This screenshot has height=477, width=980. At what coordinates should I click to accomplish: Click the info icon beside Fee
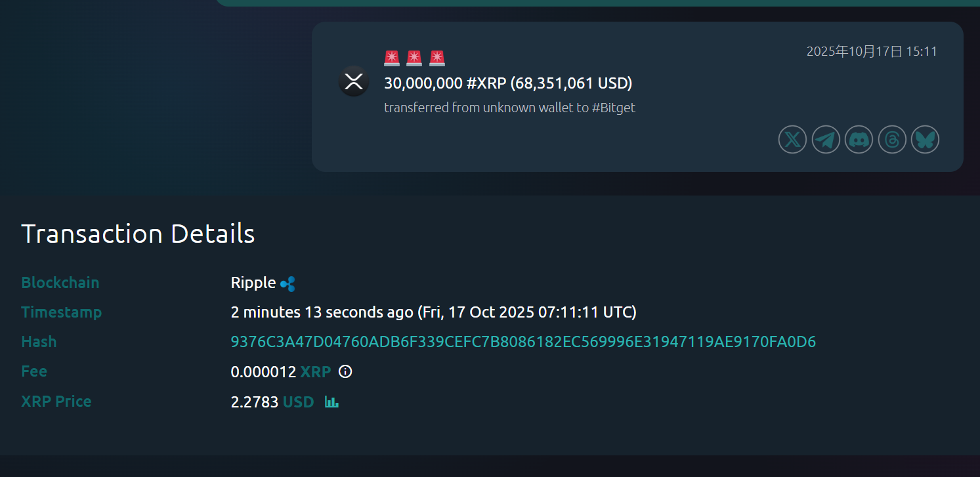click(x=345, y=372)
